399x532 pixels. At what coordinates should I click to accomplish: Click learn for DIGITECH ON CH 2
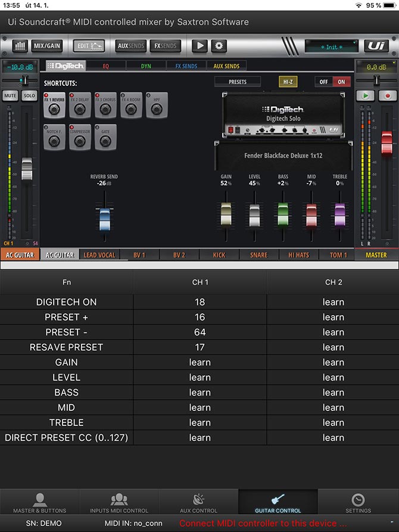coord(333,302)
